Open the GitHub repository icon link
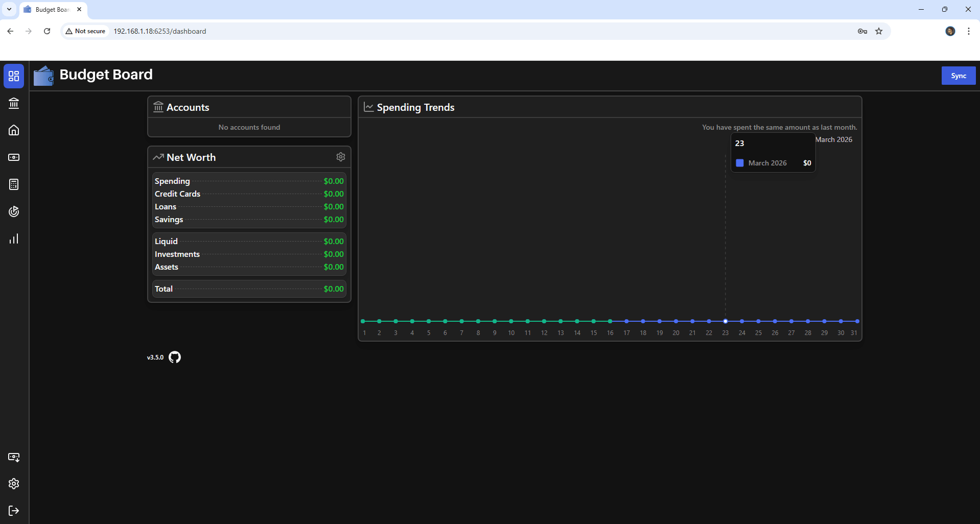Image resolution: width=980 pixels, height=524 pixels. click(175, 357)
